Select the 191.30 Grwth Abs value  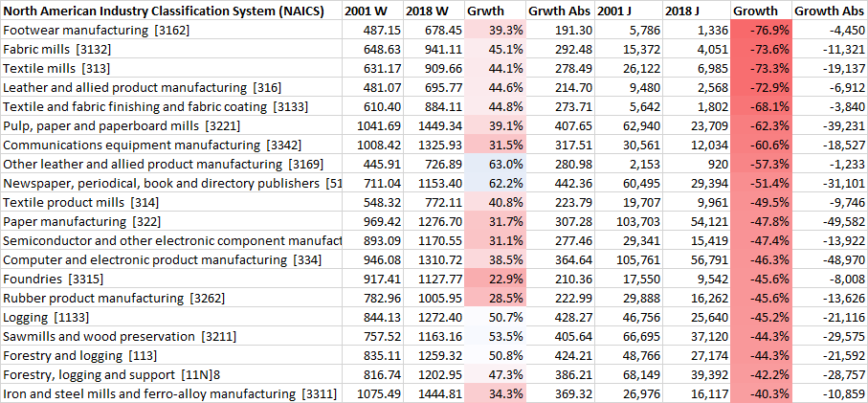(x=561, y=30)
